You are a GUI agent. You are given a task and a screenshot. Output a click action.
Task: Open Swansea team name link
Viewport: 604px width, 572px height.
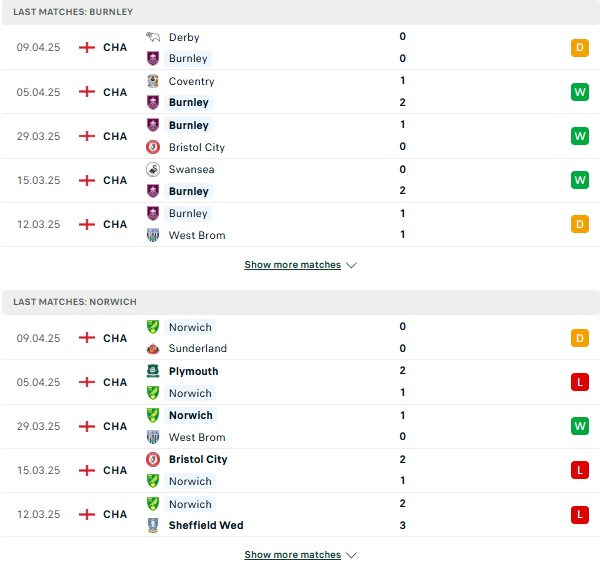191,169
